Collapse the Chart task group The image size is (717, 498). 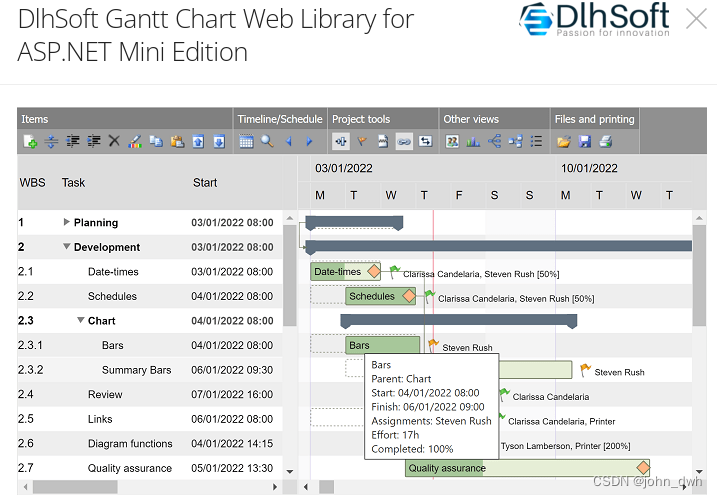click(x=81, y=320)
